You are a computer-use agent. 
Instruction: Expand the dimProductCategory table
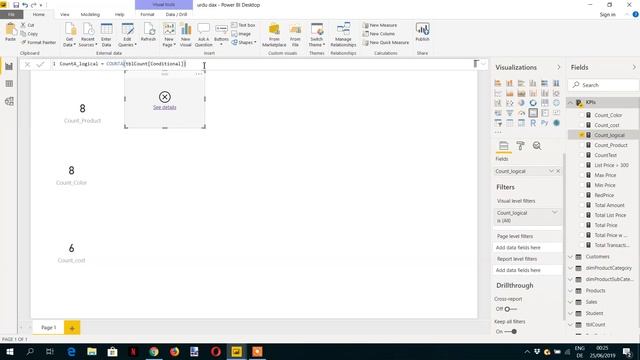tap(571, 268)
